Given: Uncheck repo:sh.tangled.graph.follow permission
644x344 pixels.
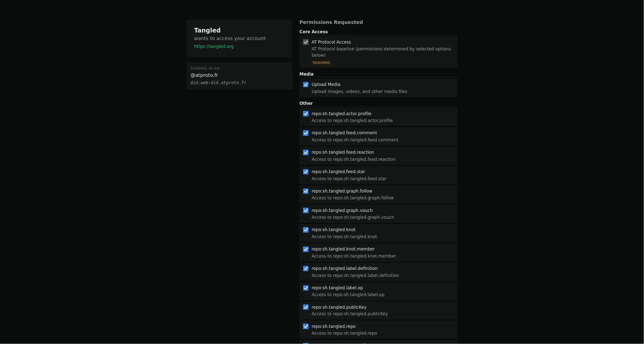Looking at the screenshot, I should coord(306,191).
